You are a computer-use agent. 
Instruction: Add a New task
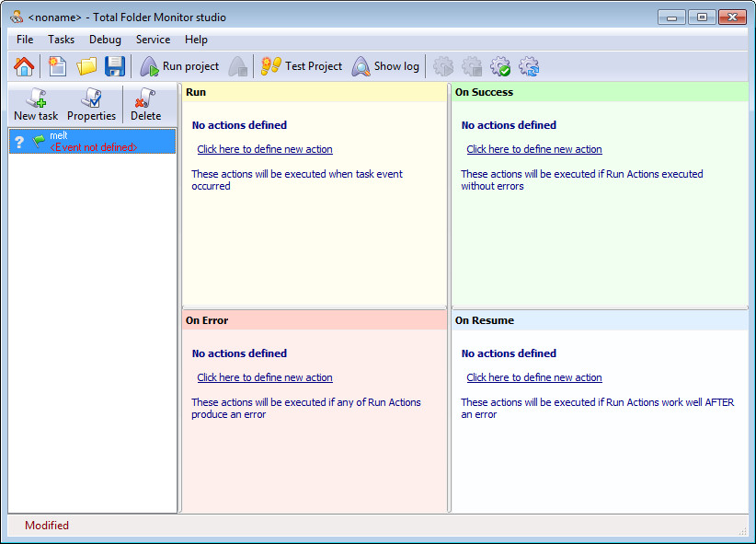point(36,104)
